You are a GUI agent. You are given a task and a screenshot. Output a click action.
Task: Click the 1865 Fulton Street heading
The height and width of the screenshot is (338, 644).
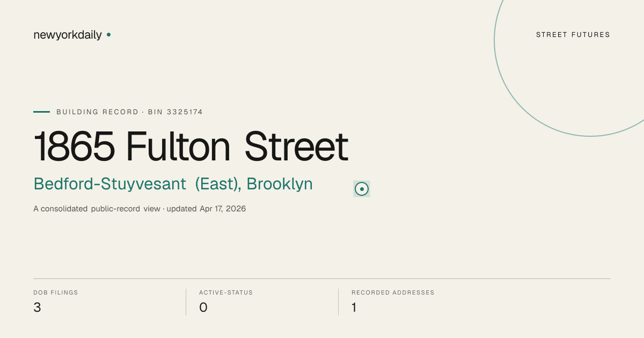pyautogui.click(x=191, y=146)
